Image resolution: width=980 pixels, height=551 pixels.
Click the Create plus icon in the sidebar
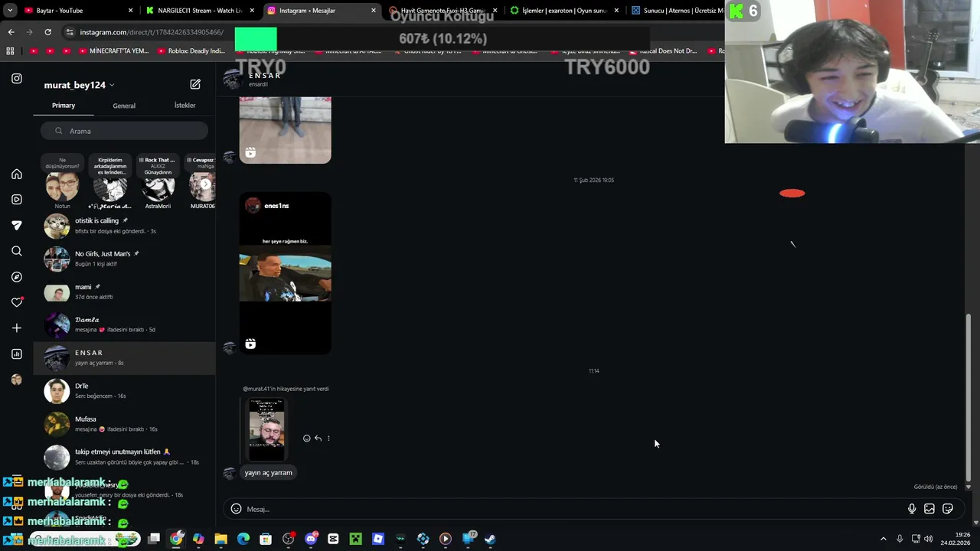point(17,328)
